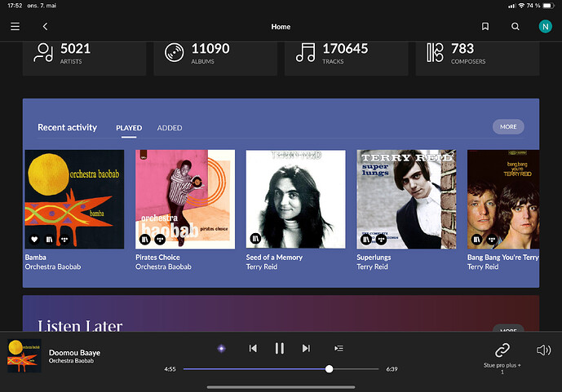Open Terry Reid artist under Seed of a Memory
The image size is (562, 392).
click(x=262, y=266)
